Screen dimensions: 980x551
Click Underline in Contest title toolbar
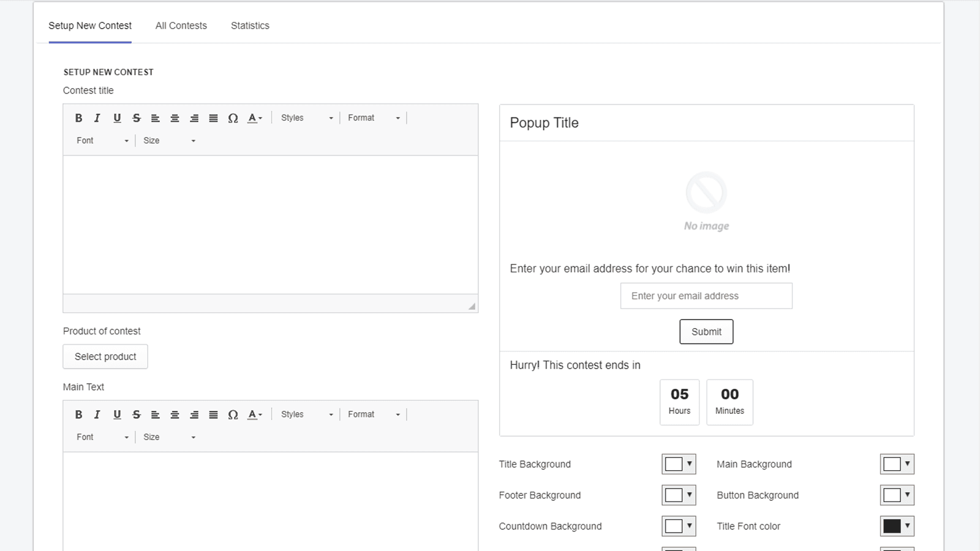point(117,118)
